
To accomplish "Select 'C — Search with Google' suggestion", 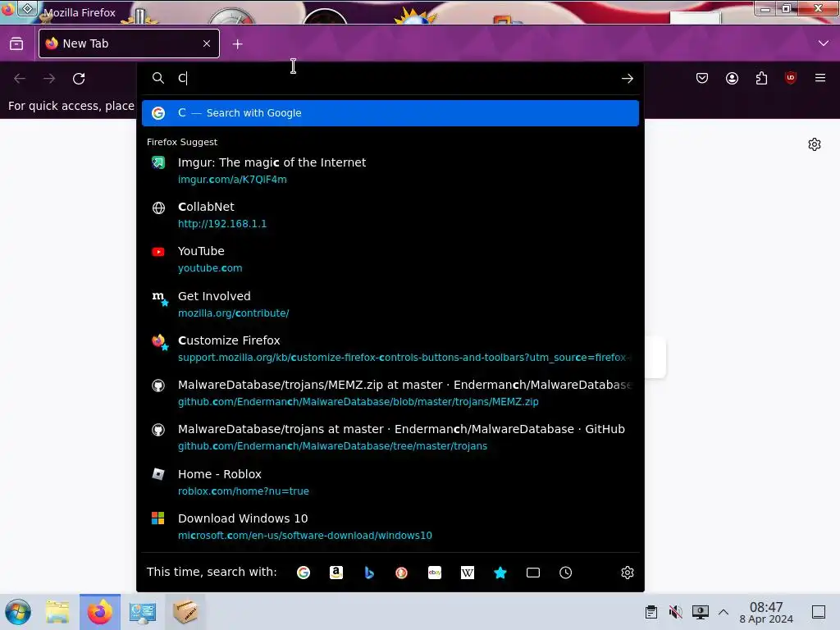I will 390,113.
